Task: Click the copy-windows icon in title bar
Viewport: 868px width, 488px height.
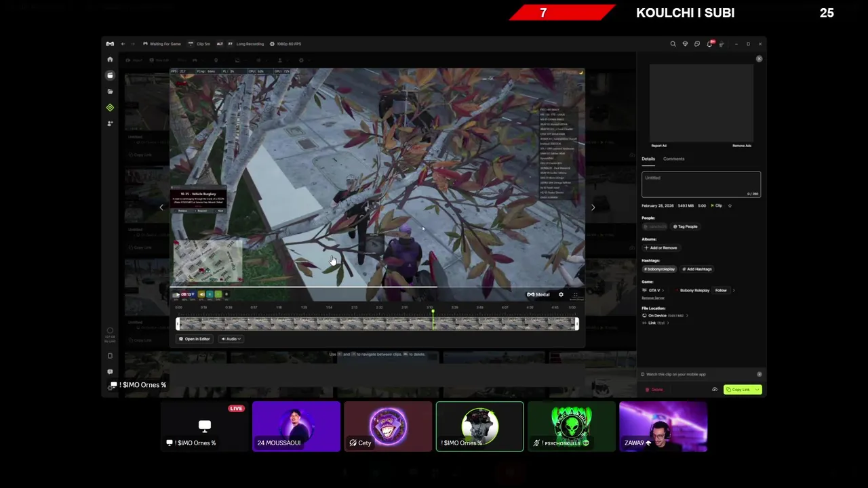Action: [x=697, y=44]
